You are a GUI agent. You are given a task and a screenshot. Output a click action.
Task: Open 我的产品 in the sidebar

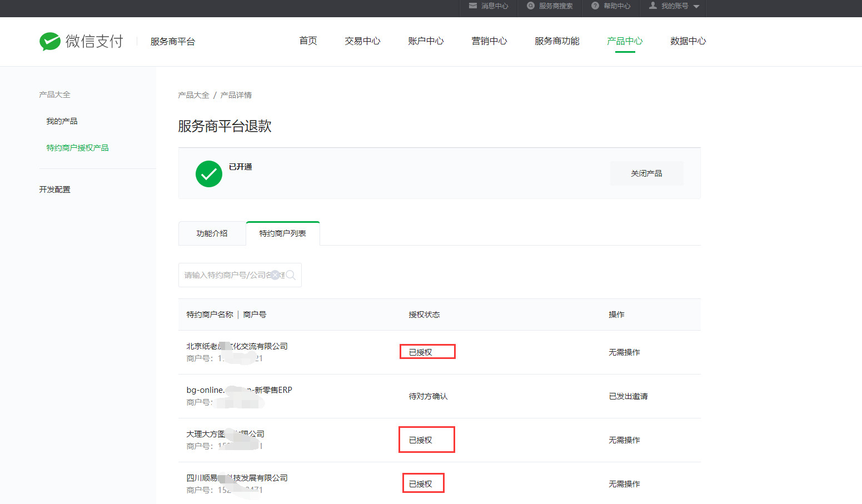tap(62, 121)
